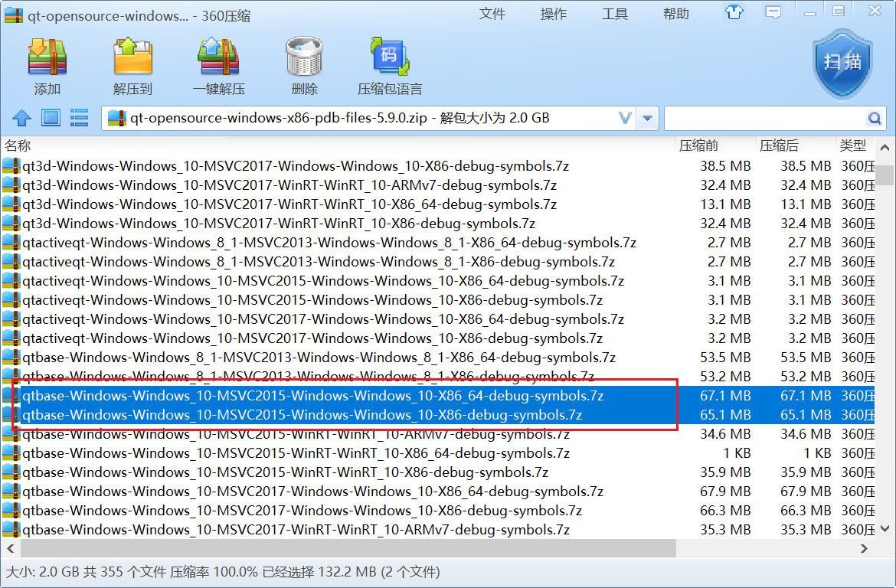
Task: Select qtbase MSVC2017 Windows X86_64-debug-symbols.7z file
Action: (438, 492)
